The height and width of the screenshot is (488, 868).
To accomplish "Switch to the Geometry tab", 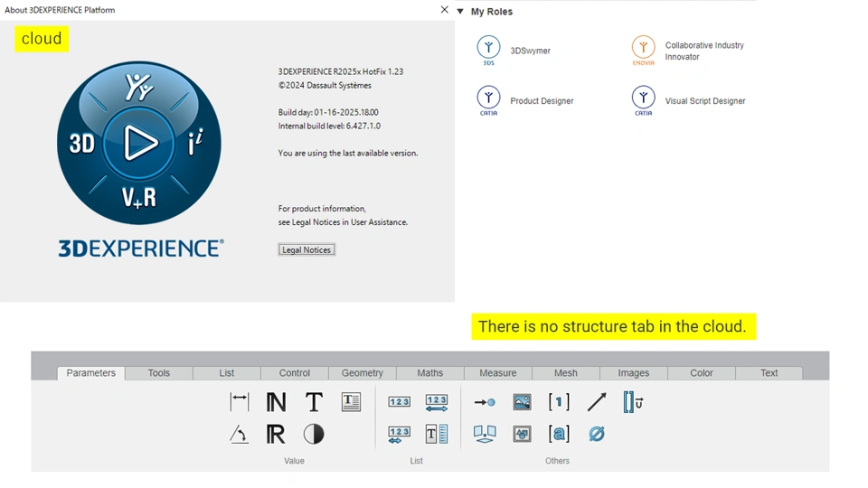I will pyautogui.click(x=362, y=373).
